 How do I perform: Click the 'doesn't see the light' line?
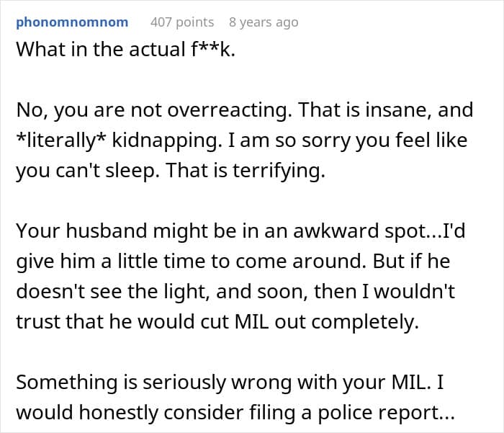235,292
